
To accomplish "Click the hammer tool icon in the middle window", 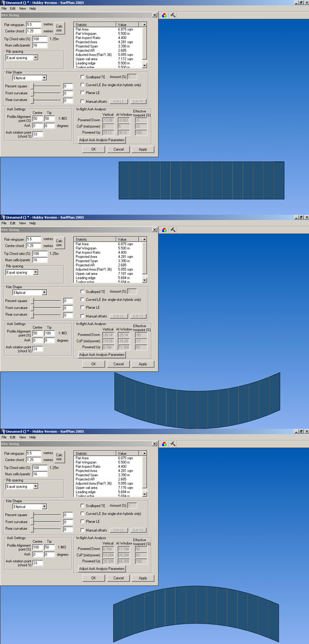I will [173, 230].
